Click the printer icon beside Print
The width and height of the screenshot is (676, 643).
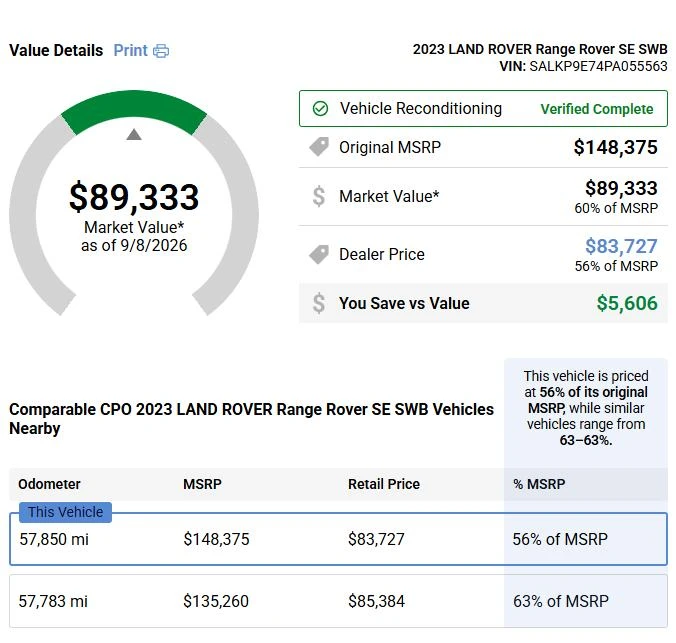(161, 51)
